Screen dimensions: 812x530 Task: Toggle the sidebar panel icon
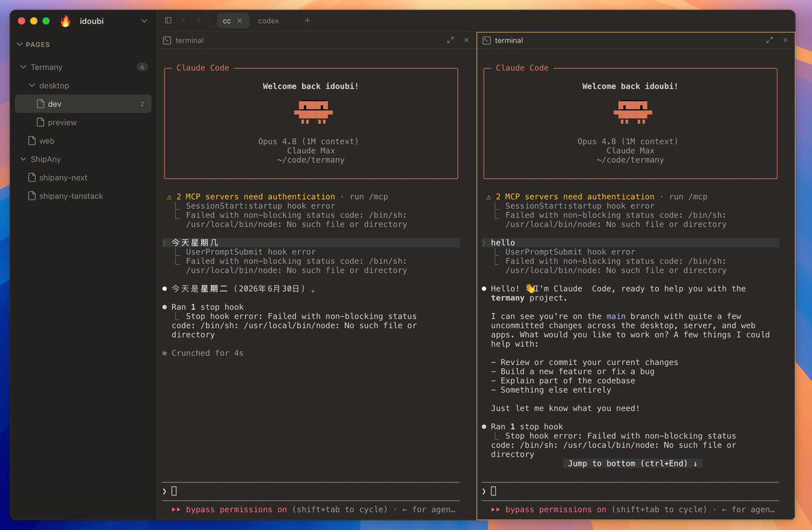[x=169, y=20]
